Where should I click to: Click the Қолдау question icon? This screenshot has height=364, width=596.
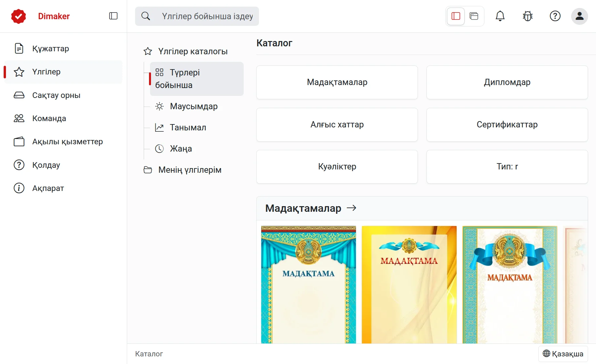click(x=19, y=165)
